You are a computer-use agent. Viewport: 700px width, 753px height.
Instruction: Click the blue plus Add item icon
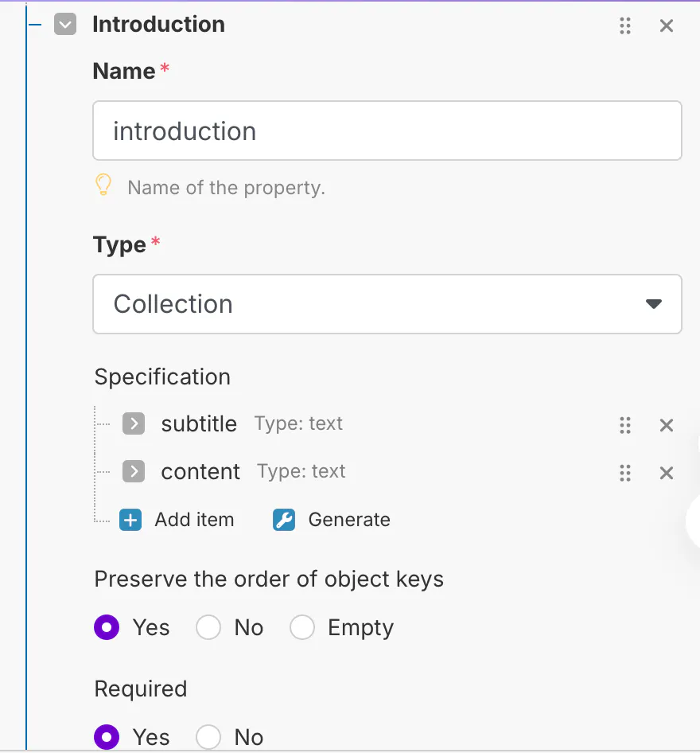(130, 520)
